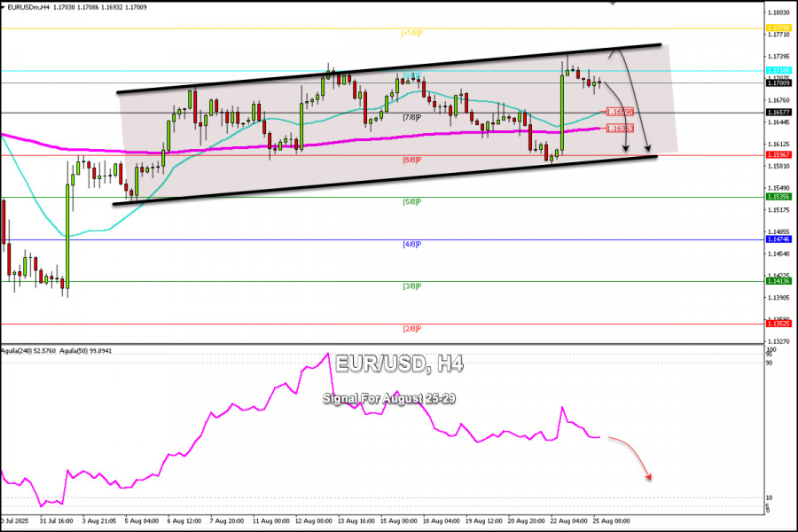
Task: Click the 15 Aug 00:00 time label
Action: tap(399, 521)
